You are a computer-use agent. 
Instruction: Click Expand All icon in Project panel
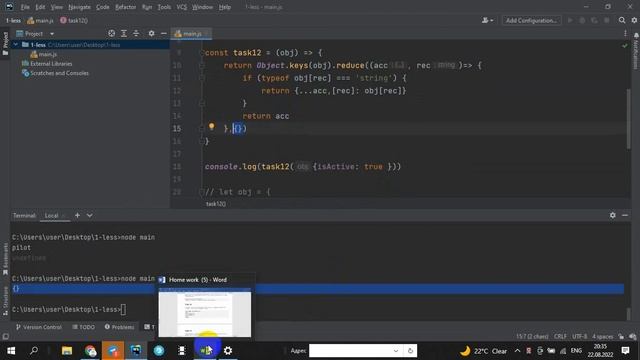point(124,33)
